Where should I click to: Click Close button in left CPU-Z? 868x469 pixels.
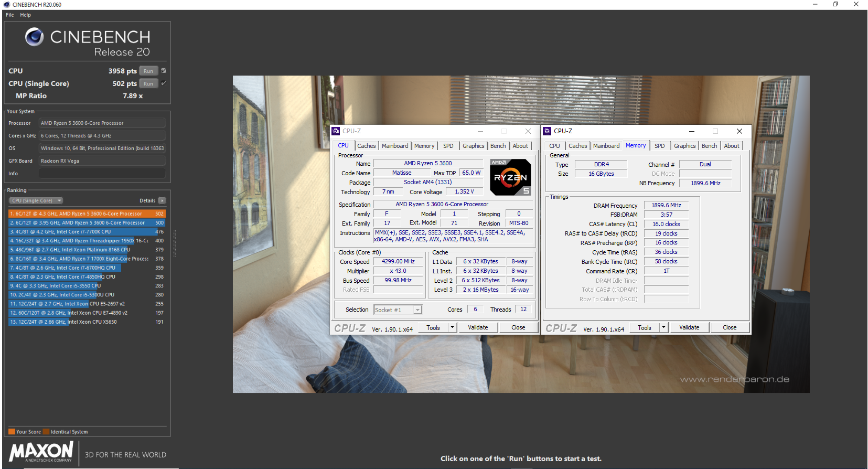[x=518, y=328]
